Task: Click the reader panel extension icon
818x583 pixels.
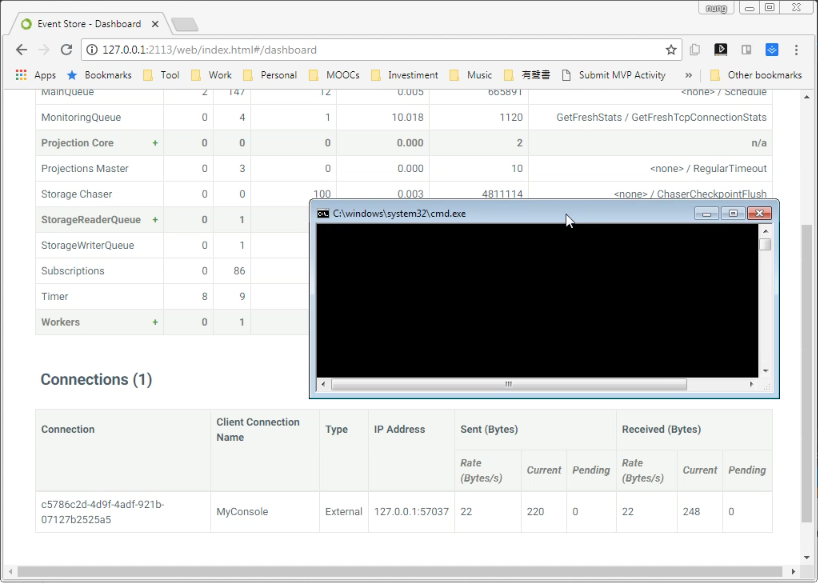Action: click(746, 50)
